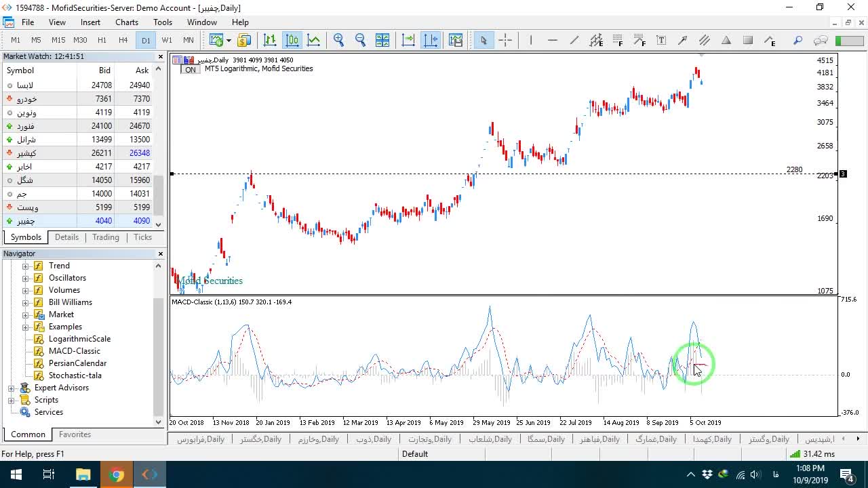868x488 pixels.
Task: Expand the Examples folder
Action: click(26, 327)
